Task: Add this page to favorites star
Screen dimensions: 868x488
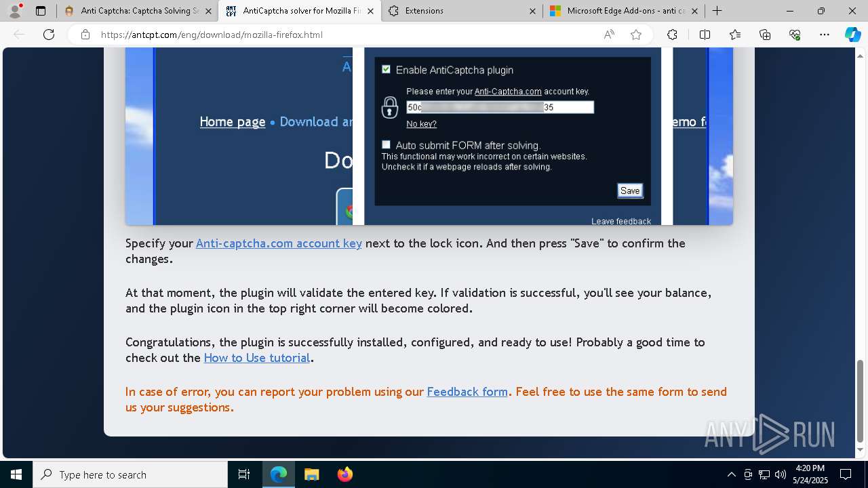Action: pos(636,35)
